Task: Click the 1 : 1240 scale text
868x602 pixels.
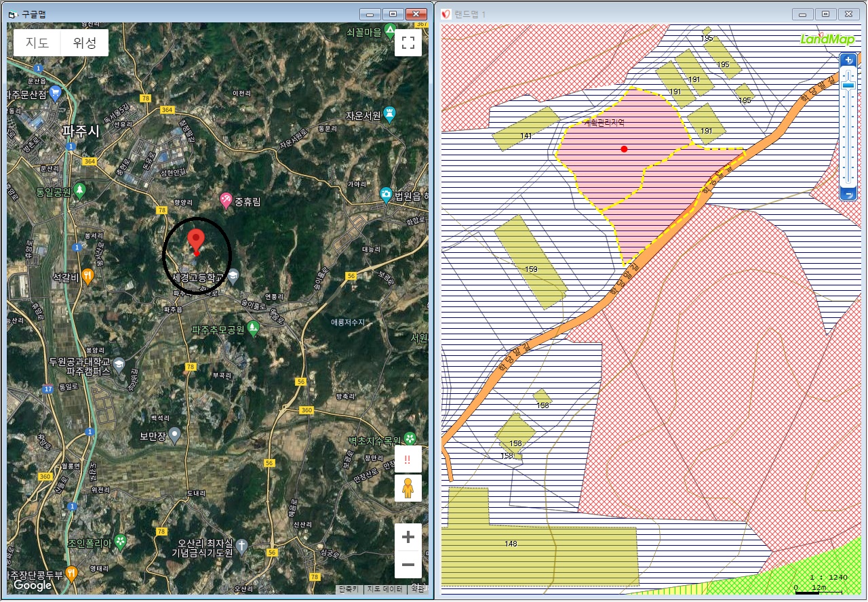Action: pos(829,577)
